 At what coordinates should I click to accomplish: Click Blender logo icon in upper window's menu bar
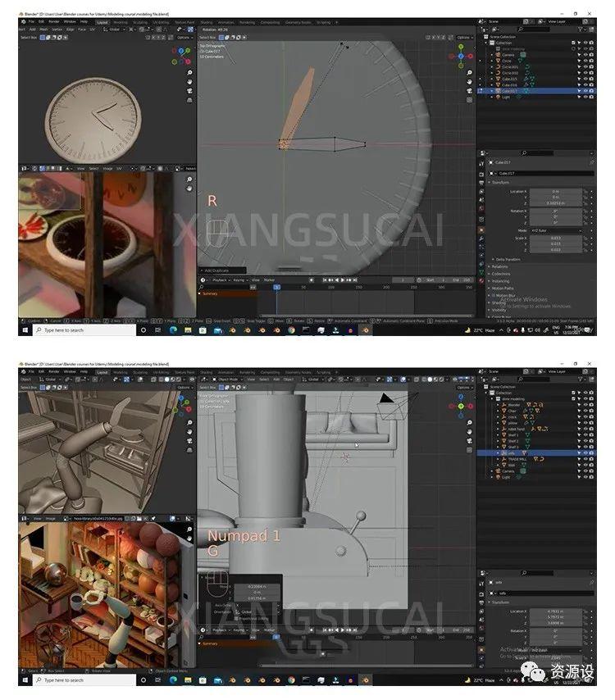[24, 22]
